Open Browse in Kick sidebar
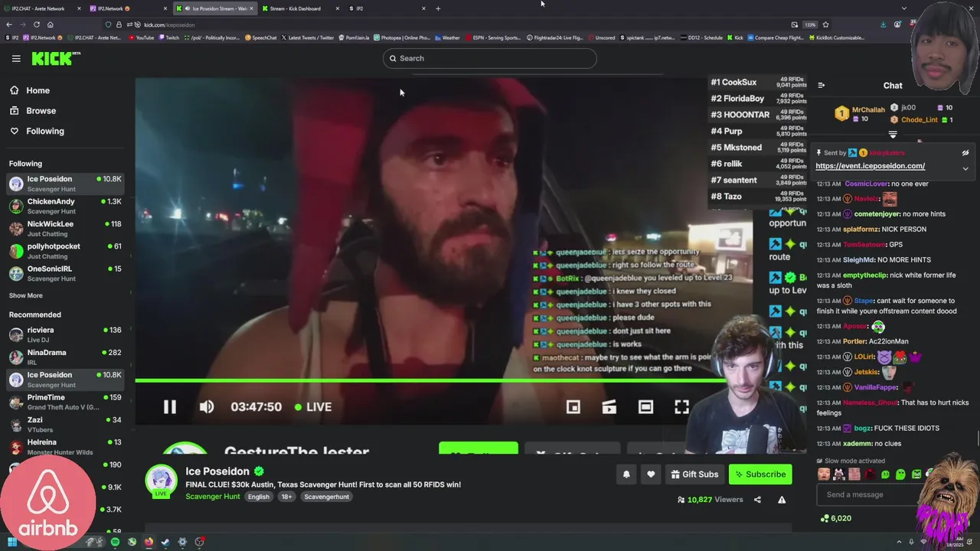This screenshot has width=980, height=551. tap(41, 111)
